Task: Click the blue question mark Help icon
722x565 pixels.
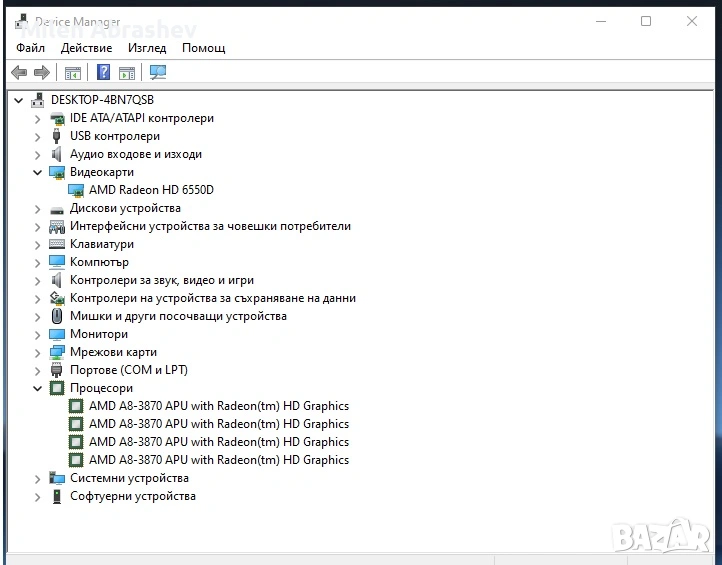Action: coord(103,72)
